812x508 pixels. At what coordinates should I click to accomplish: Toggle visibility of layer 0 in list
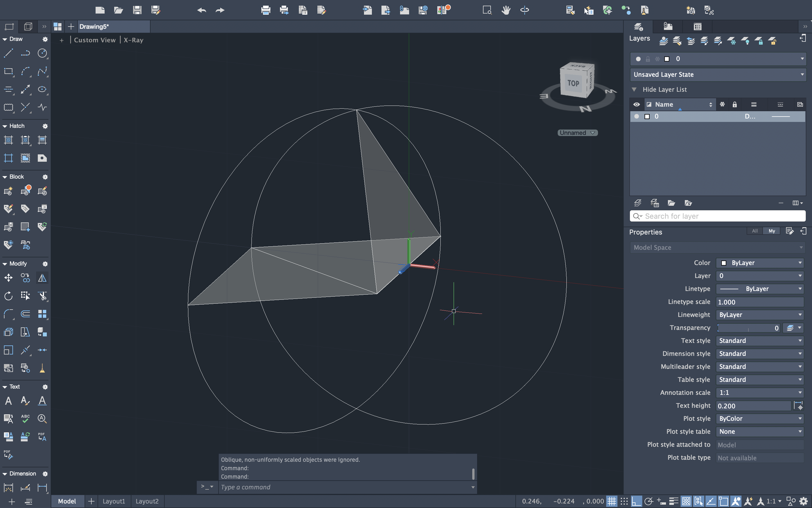[x=637, y=116]
